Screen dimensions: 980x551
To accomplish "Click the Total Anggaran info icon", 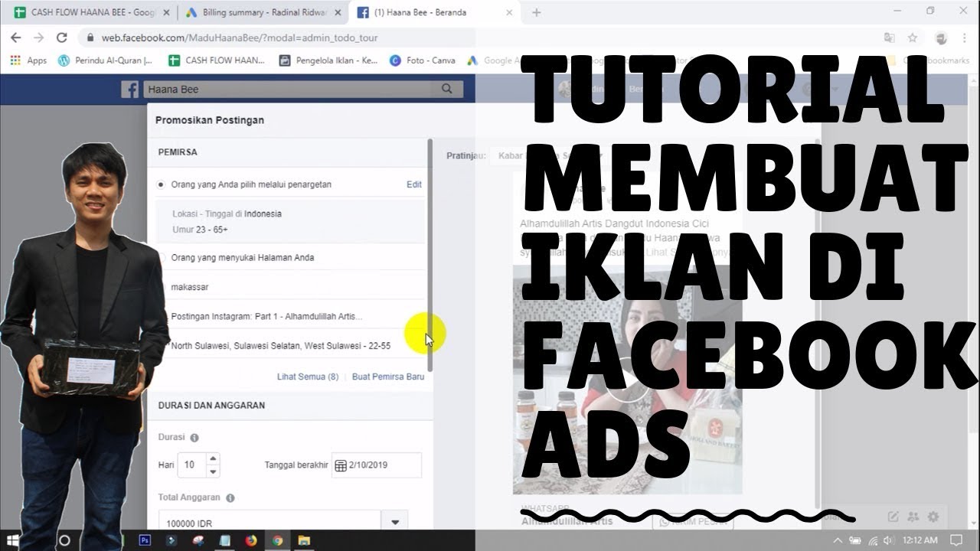I will (x=230, y=497).
